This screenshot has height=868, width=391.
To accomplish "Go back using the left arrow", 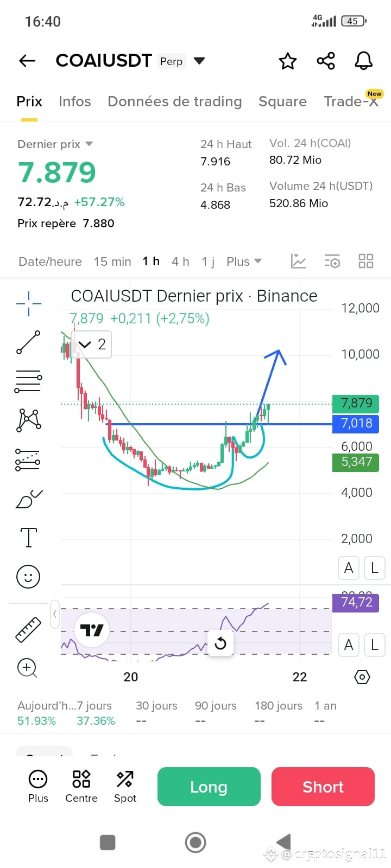I will click(x=27, y=61).
